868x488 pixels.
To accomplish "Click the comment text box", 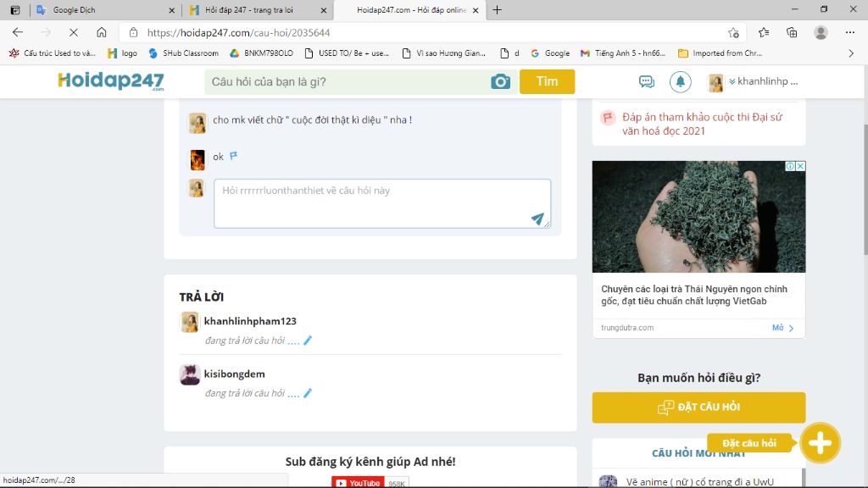I will coord(382,203).
